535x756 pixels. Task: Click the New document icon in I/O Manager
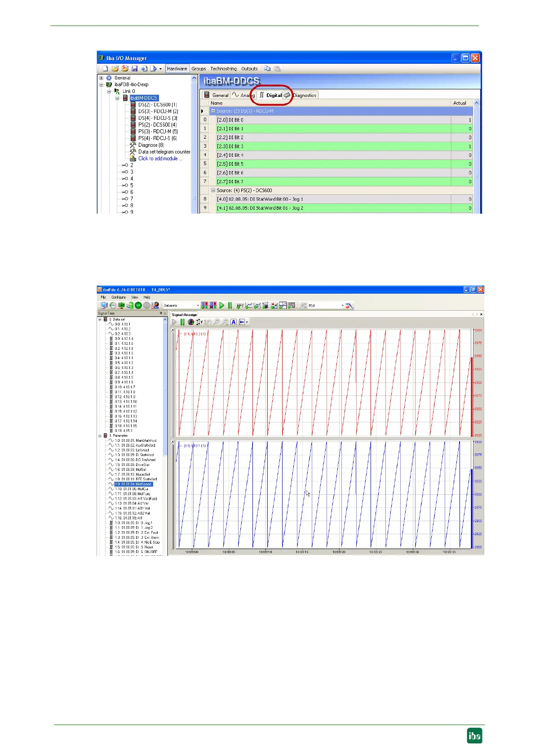pyautogui.click(x=105, y=69)
